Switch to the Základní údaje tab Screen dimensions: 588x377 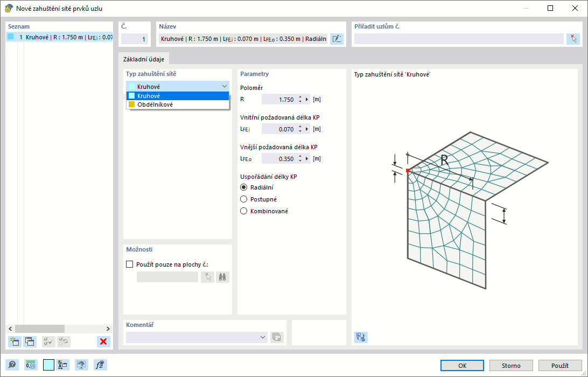(x=144, y=59)
